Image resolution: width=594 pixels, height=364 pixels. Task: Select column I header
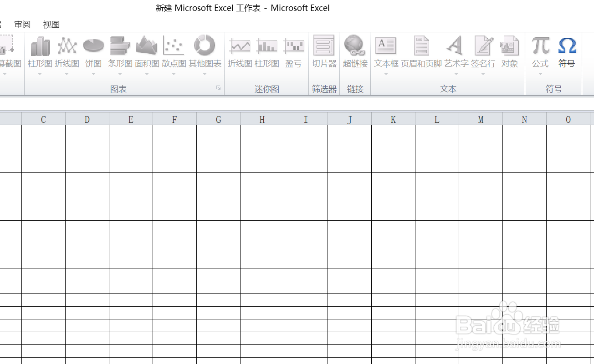tap(306, 119)
